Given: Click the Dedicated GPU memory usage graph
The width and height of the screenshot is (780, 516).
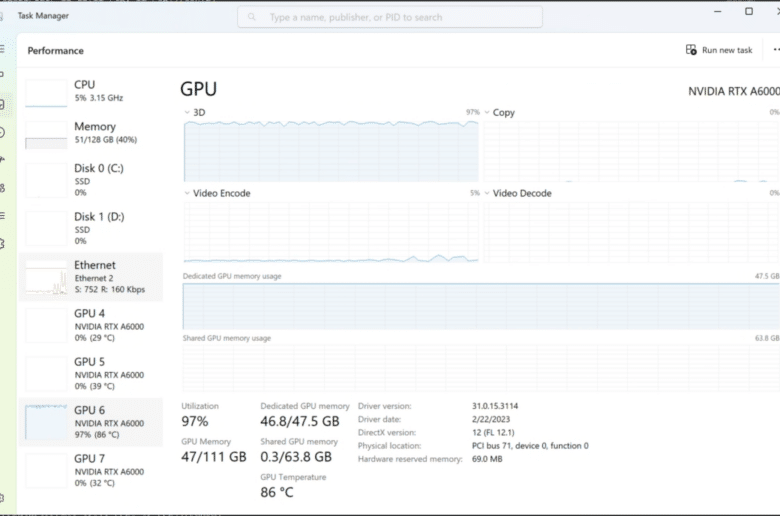Looking at the screenshot, I should (x=481, y=306).
